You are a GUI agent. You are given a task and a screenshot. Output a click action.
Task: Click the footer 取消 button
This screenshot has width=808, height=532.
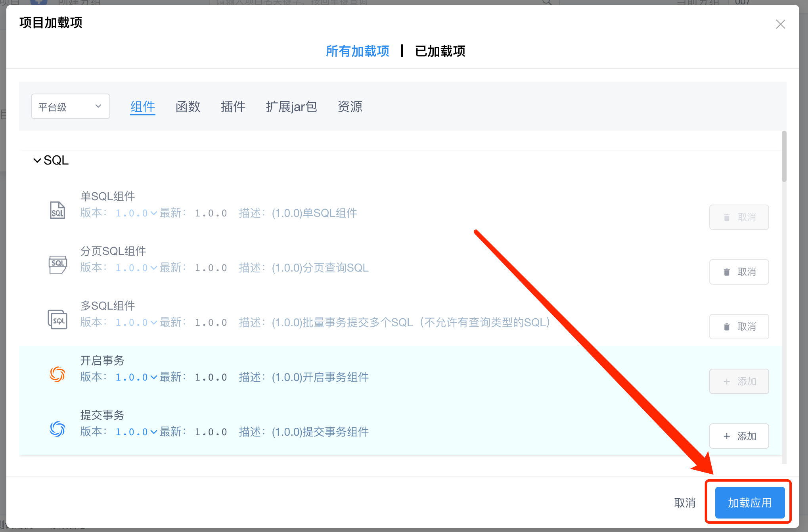(x=685, y=503)
